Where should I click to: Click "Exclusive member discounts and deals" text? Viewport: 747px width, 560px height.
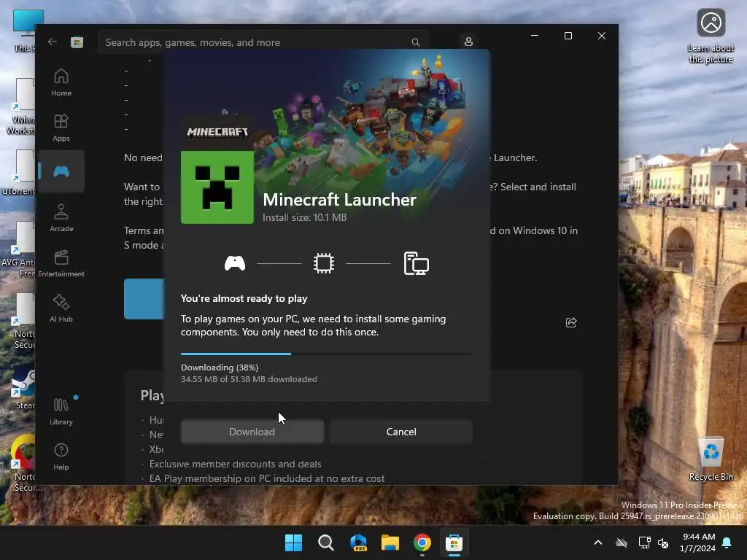click(236, 464)
